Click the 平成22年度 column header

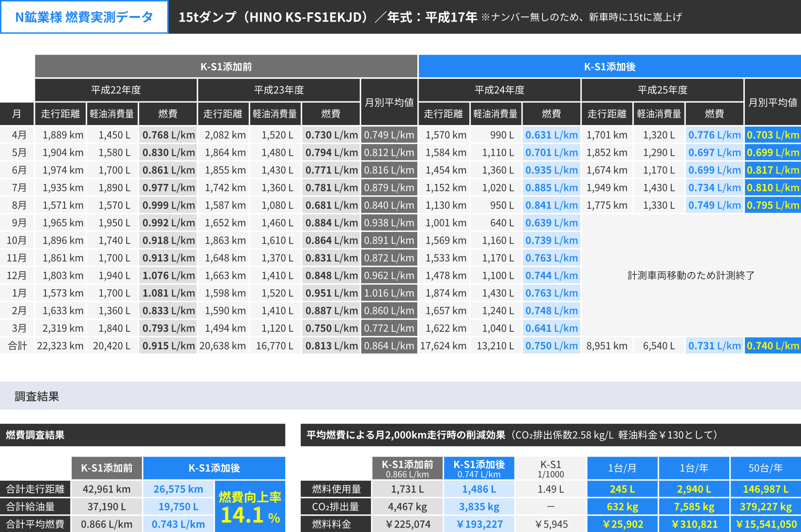point(116,90)
